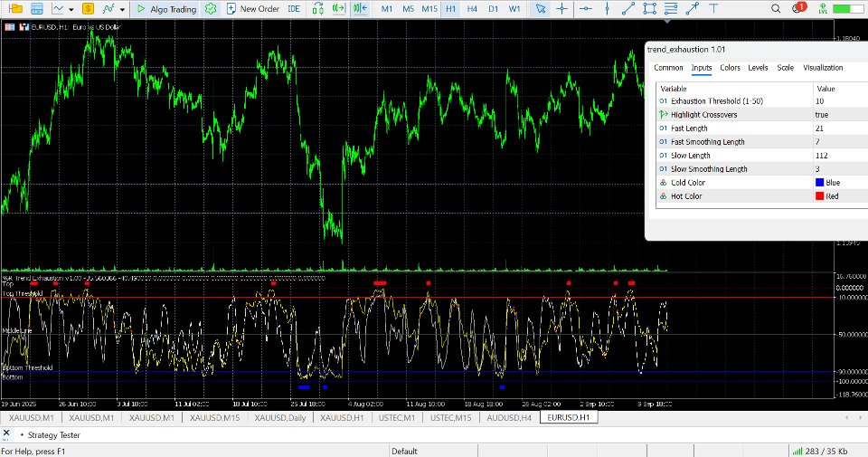
Task: Select the rectangle shapes tool
Action: (x=650, y=8)
